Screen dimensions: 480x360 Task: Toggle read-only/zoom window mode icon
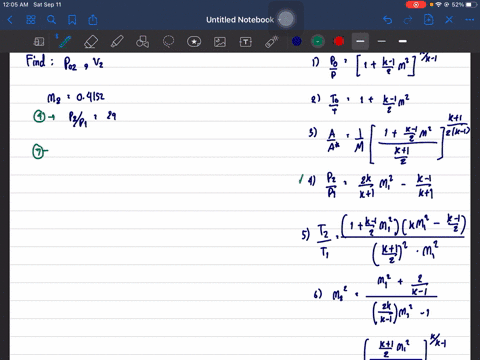pyautogui.click(x=39, y=42)
